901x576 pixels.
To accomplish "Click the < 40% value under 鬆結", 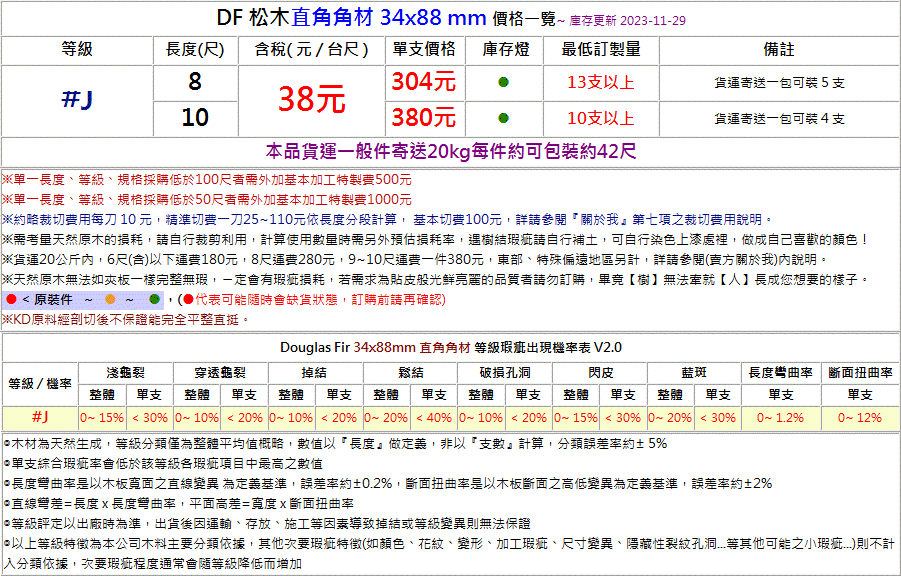I will (434, 418).
